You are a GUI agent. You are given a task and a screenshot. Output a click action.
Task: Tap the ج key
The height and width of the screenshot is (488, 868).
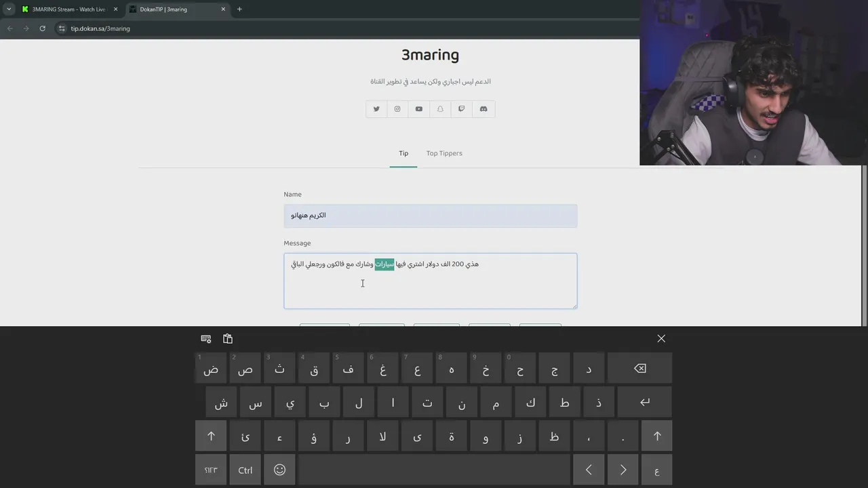(x=554, y=368)
